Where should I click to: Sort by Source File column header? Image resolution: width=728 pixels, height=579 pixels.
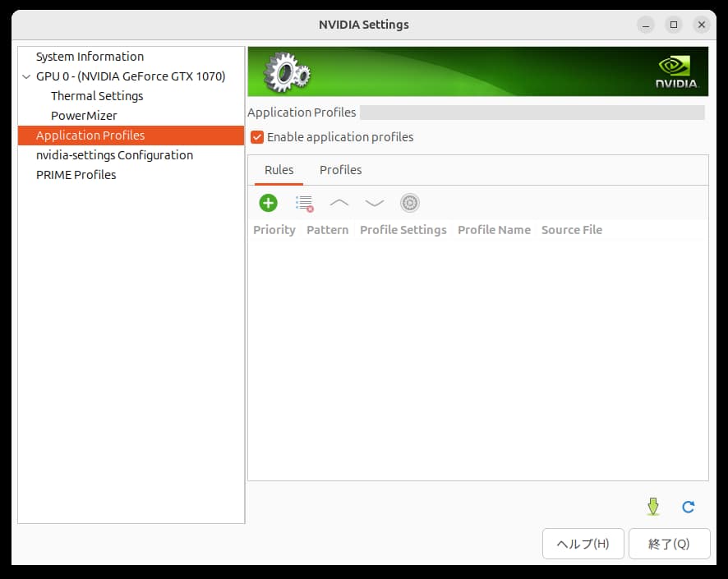pos(572,230)
